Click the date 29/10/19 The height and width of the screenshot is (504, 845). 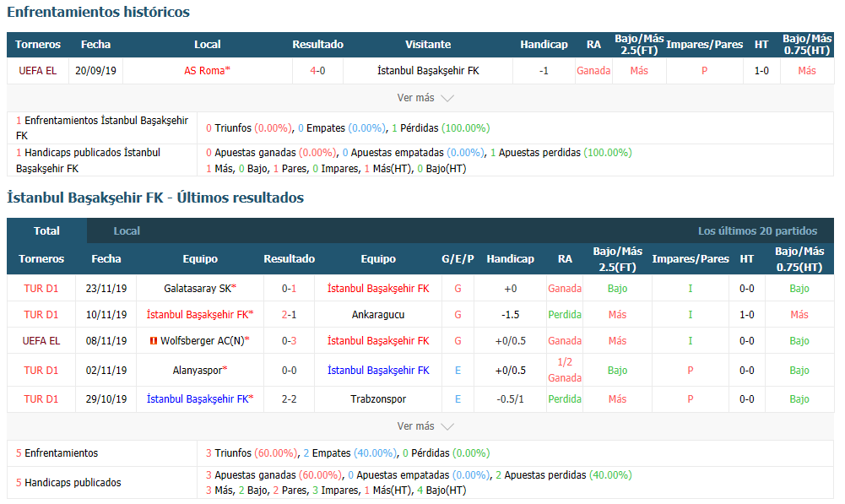click(106, 399)
